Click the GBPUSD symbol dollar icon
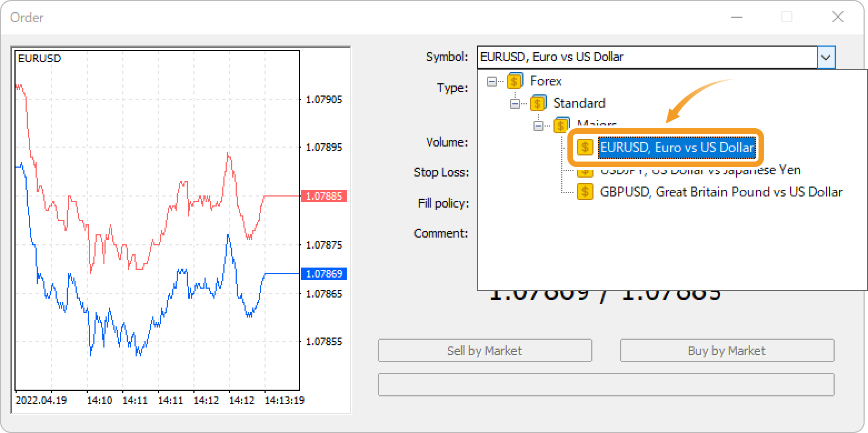Viewport: 868px width, 433px height. click(x=585, y=192)
